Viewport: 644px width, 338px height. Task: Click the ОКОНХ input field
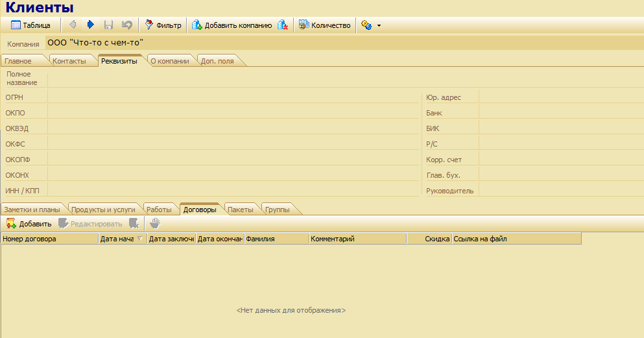[233, 175]
